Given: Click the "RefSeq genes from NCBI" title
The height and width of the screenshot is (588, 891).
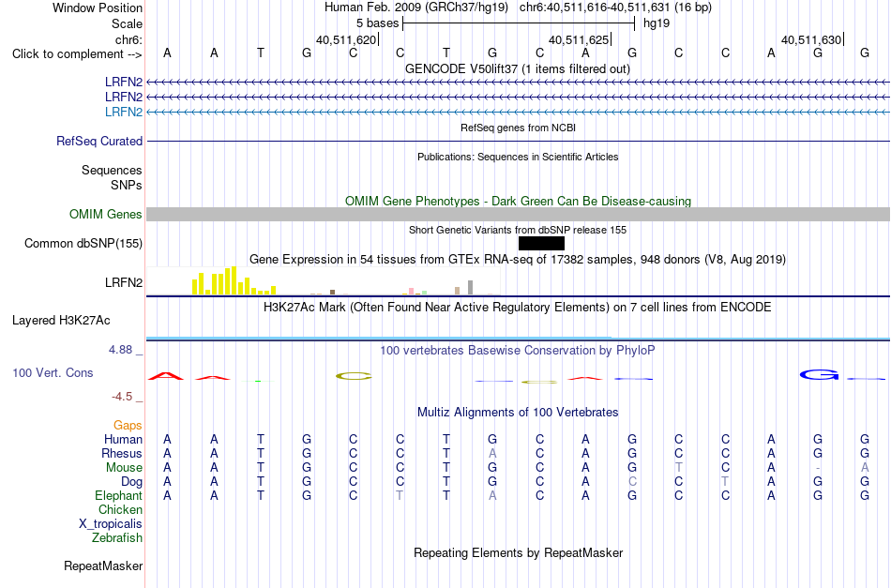Looking at the screenshot, I should tap(518, 128).
